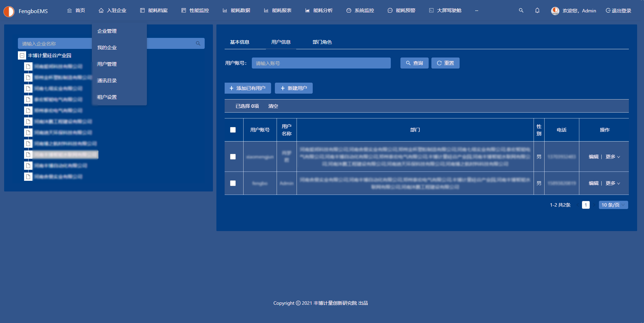Open the 10 条/页 page size dropdown
This screenshot has width=644, height=323.
[x=613, y=205]
